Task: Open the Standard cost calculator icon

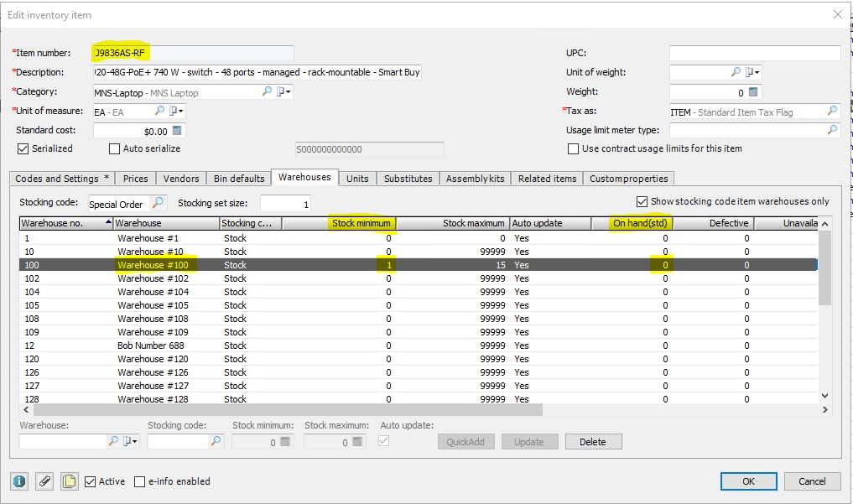Action: pos(177,131)
